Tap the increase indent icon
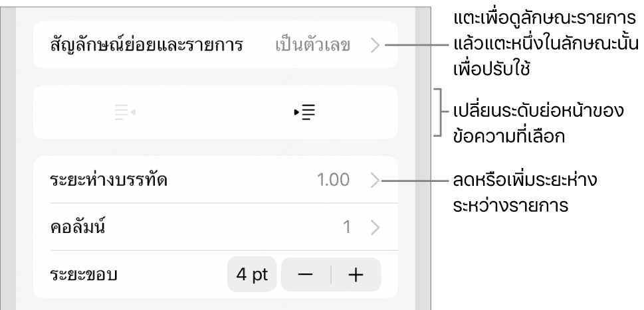The width and height of the screenshot is (644, 310). click(305, 112)
